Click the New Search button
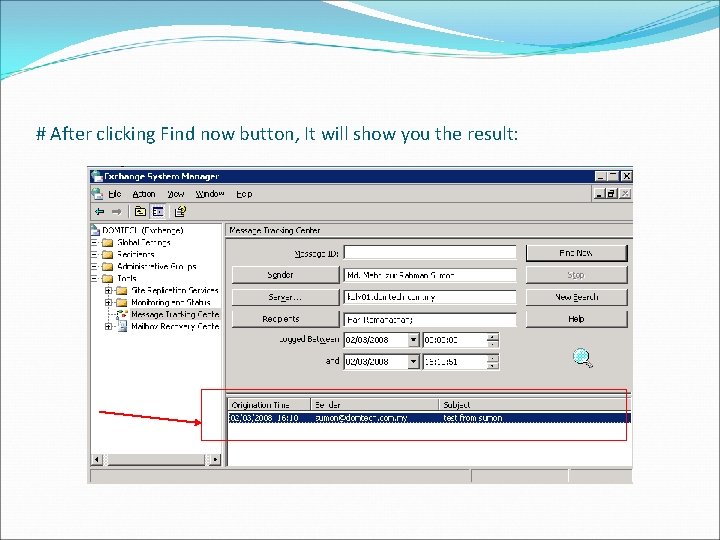This screenshot has height=540, width=720. click(x=576, y=297)
